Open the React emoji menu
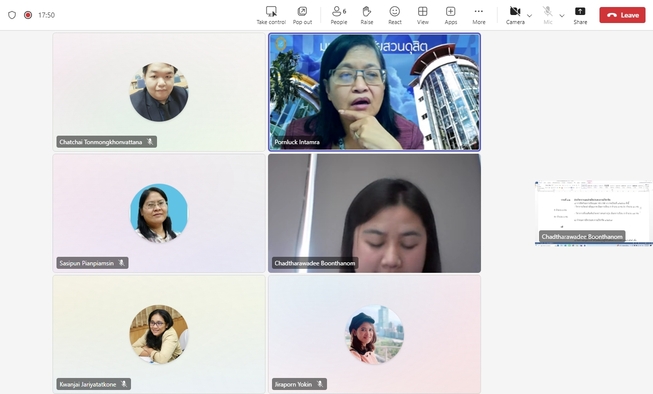The width and height of the screenshot is (653, 394). point(394,15)
